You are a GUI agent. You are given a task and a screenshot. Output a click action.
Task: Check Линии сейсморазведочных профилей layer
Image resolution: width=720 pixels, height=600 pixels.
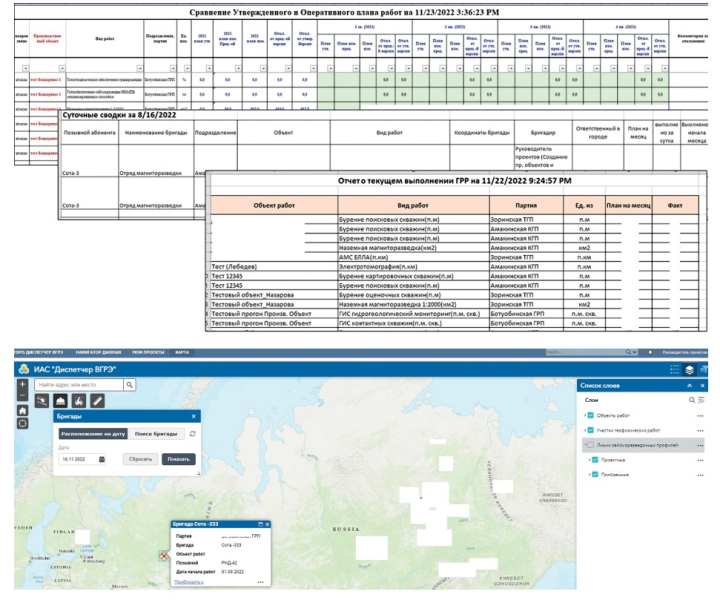tap(591, 445)
